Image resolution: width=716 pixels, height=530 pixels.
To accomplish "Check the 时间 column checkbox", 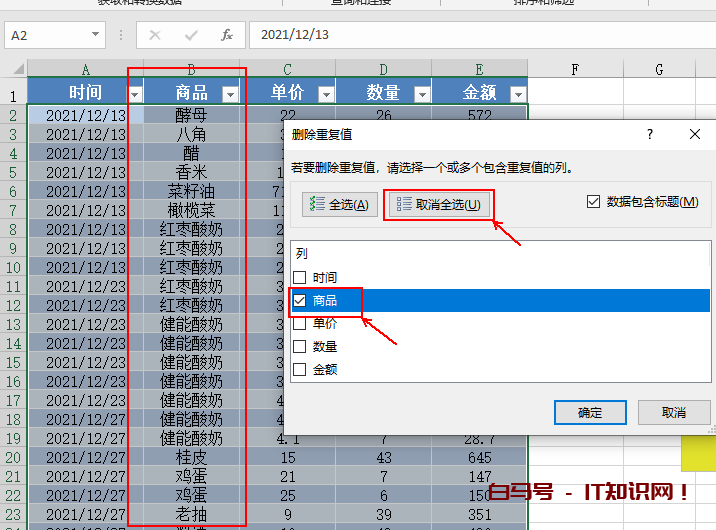I will pyautogui.click(x=300, y=278).
